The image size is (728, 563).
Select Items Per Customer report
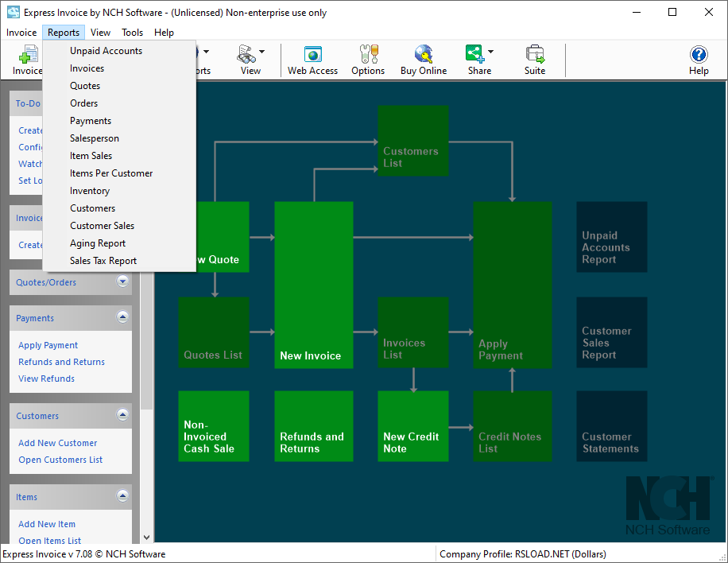(x=119, y=173)
